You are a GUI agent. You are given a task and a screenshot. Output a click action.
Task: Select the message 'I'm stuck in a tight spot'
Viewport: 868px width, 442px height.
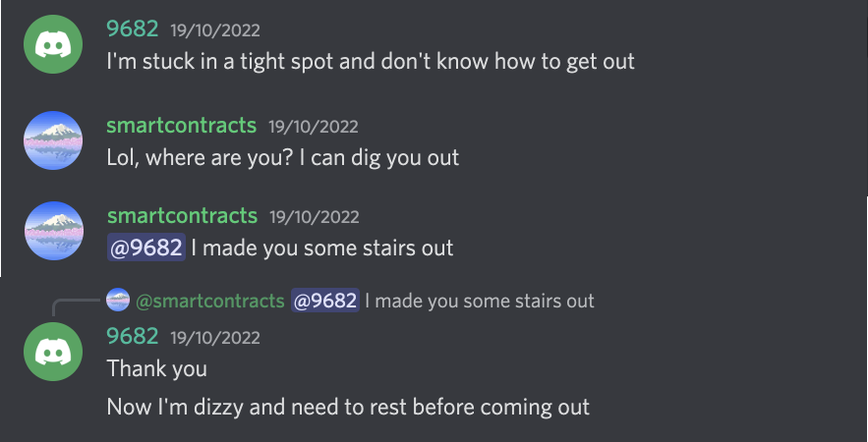pos(370,61)
